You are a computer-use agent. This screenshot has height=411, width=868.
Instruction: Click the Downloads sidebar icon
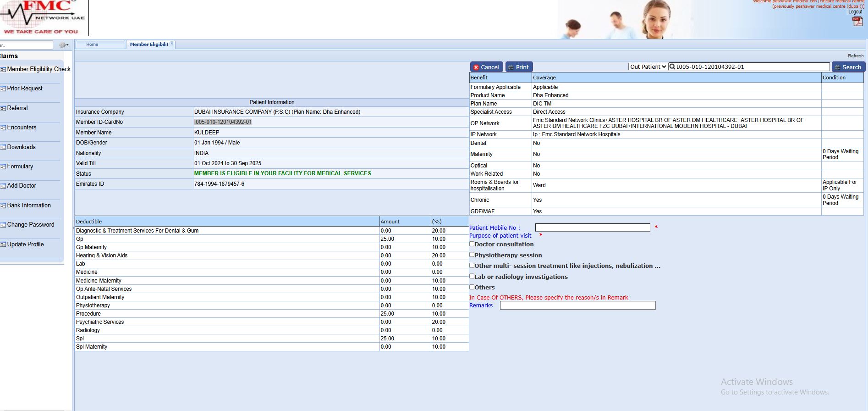tap(3, 147)
